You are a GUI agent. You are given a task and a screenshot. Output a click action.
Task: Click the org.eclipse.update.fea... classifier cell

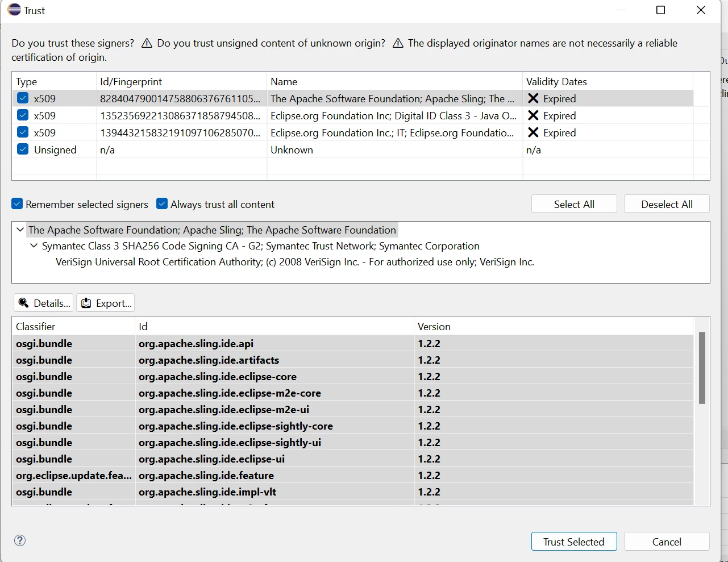tap(74, 475)
